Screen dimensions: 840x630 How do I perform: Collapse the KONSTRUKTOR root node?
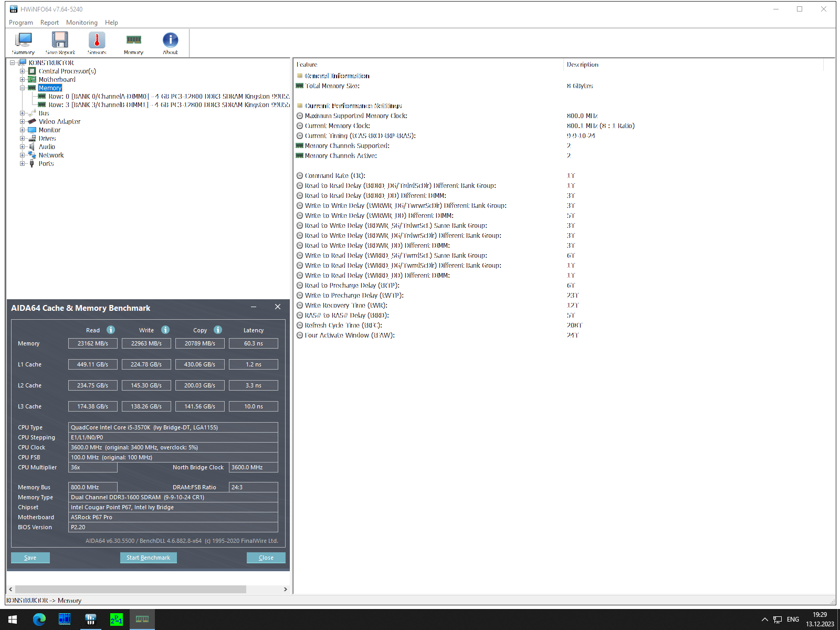pyautogui.click(x=13, y=62)
